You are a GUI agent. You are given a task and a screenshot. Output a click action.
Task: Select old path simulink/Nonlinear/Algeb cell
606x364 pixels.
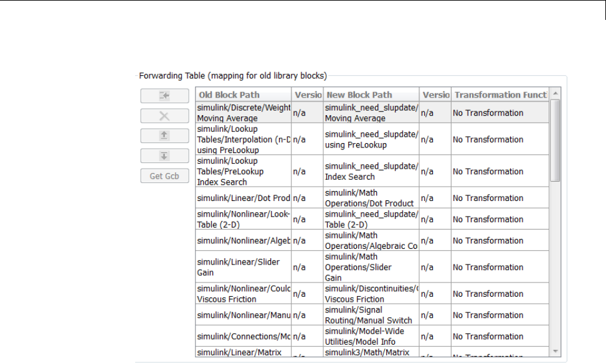[244, 240]
